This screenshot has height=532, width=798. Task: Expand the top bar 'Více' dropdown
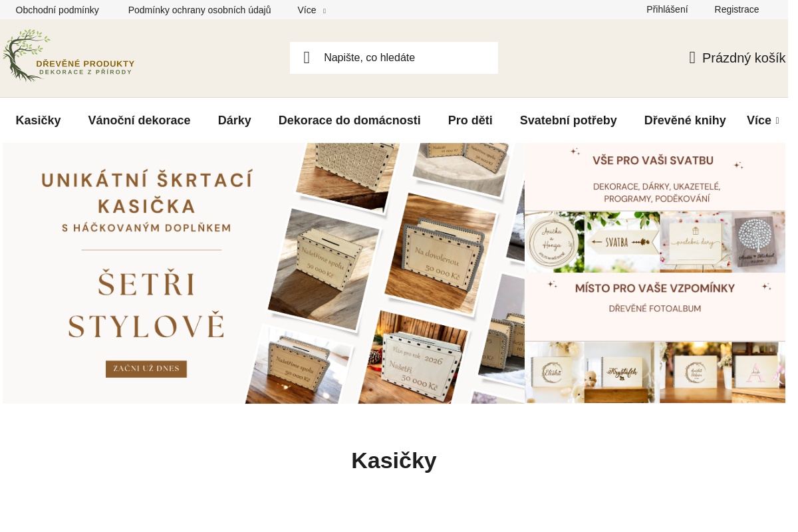pyautogui.click(x=311, y=10)
